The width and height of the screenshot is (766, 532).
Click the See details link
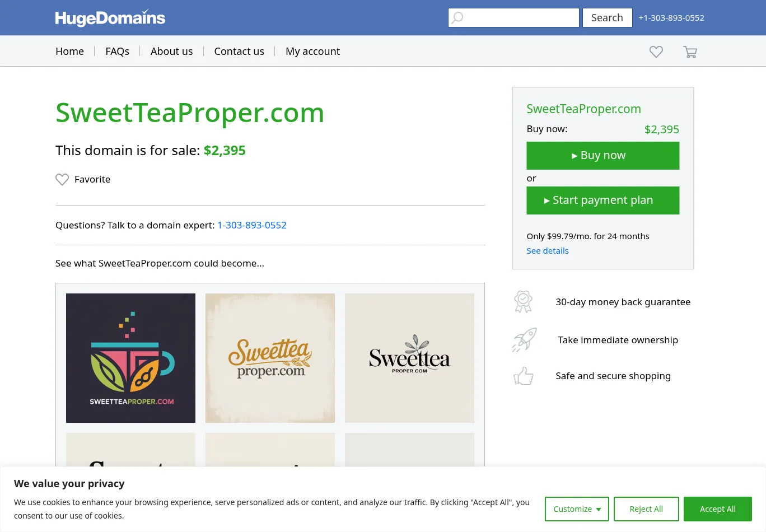point(547,251)
